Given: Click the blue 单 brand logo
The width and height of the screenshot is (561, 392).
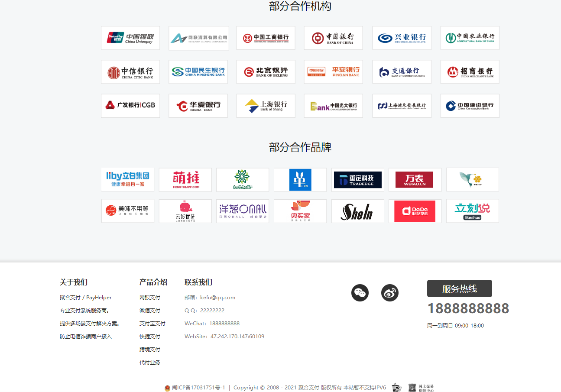Looking at the screenshot, I should (x=300, y=180).
